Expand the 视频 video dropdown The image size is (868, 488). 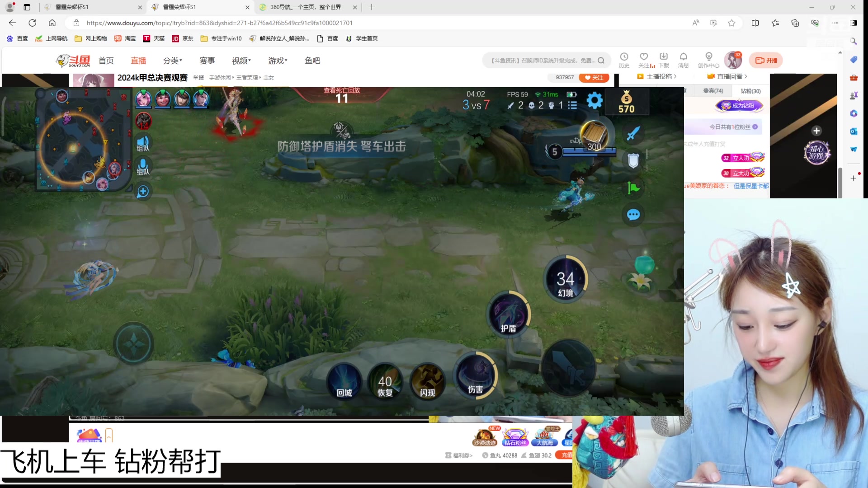point(241,61)
